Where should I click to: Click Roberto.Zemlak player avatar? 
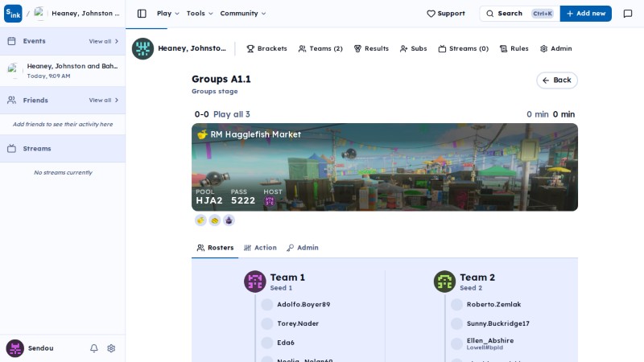(456, 305)
